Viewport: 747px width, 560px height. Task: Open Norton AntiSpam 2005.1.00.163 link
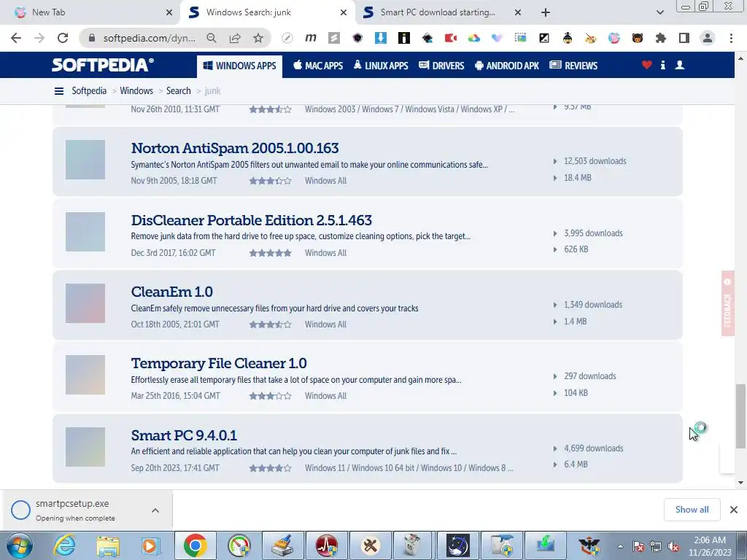[235, 148]
